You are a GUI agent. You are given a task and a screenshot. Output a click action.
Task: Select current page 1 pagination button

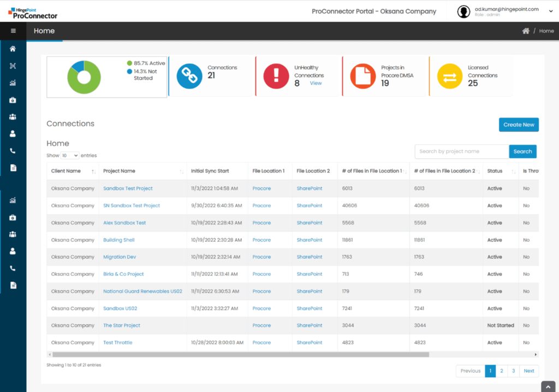click(491, 371)
